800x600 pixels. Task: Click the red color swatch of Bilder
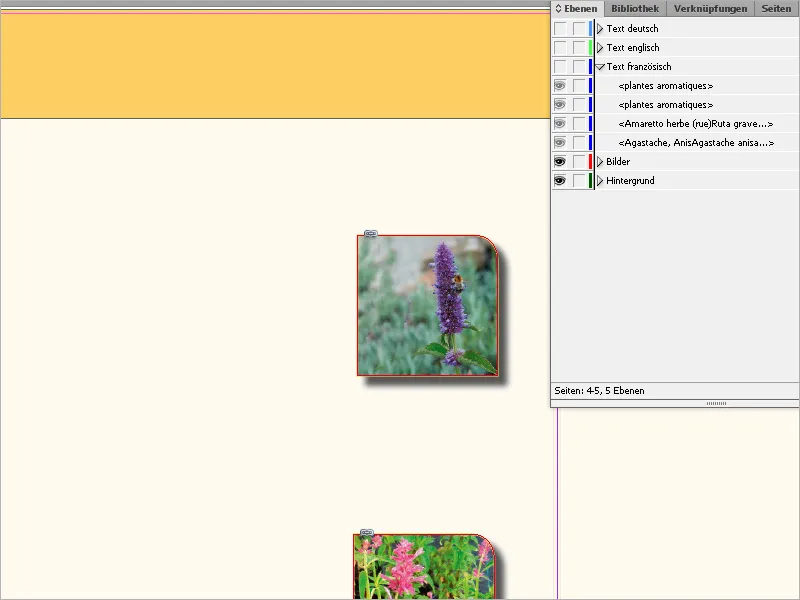pyautogui.click(x=590, y=162)
